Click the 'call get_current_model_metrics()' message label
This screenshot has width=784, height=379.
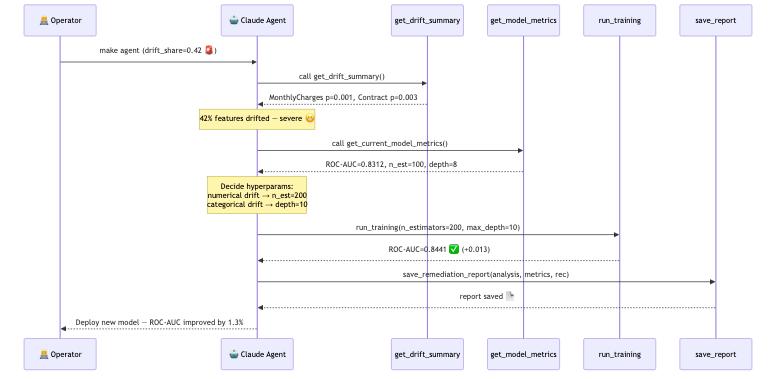(390, 144)
